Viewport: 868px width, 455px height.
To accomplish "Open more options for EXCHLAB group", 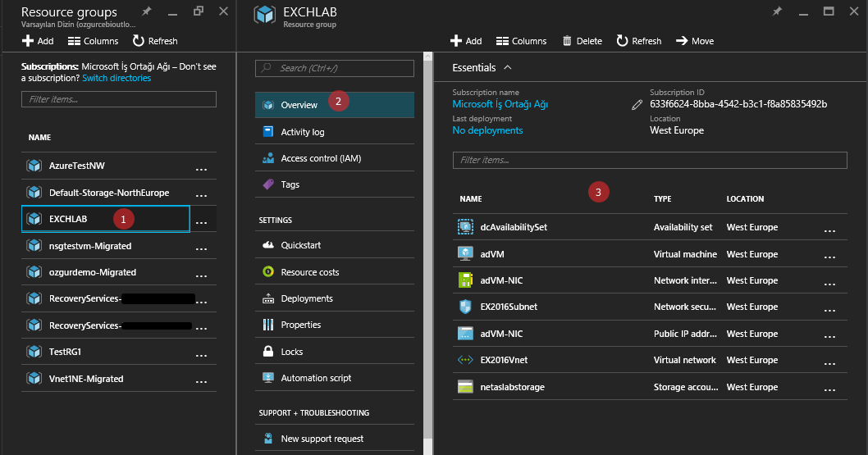I will [x=202, y=221].
